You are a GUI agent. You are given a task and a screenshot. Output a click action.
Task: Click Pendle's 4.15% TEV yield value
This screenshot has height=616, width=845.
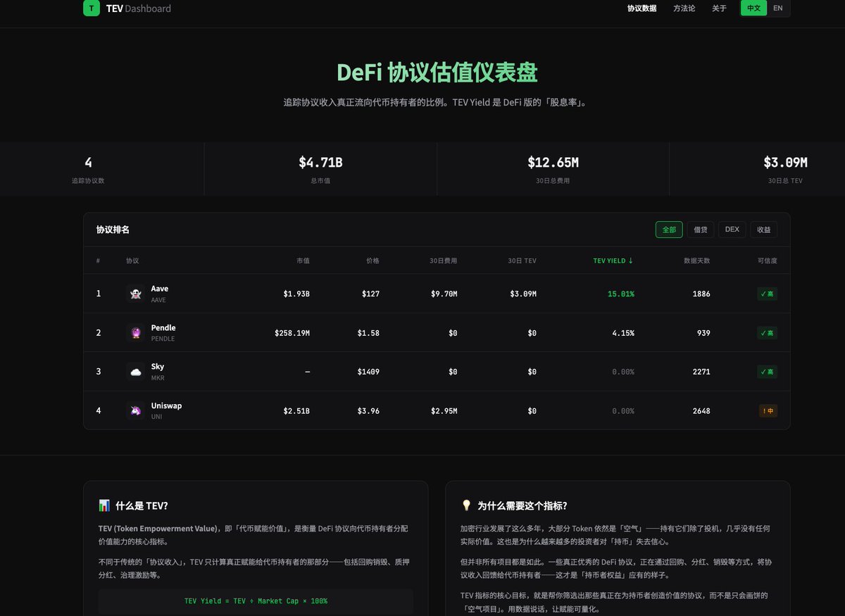(x=622, y=333)
